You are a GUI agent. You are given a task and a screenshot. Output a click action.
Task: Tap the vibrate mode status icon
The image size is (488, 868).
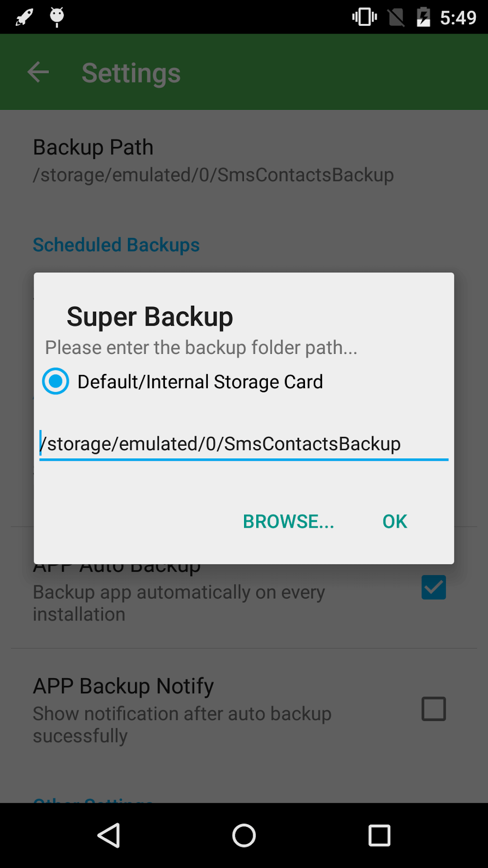(x=365, y=18)
